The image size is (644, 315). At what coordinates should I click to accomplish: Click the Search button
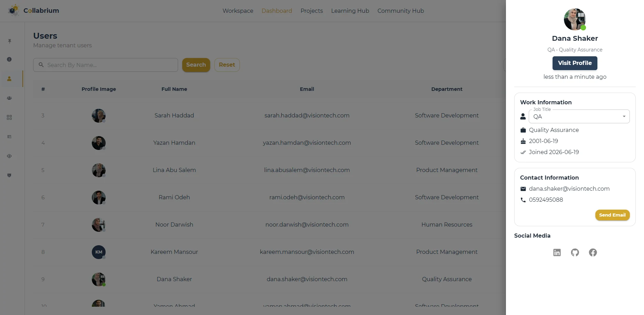coord(196,65)
